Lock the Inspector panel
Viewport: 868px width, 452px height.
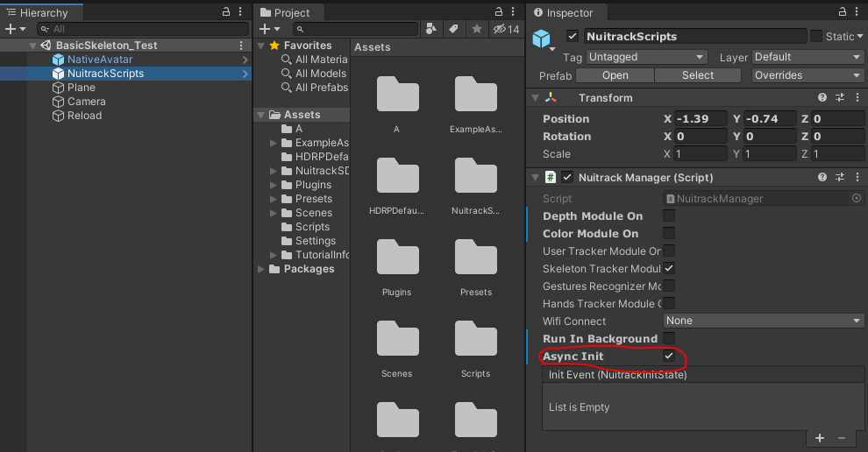click(843, 11)
